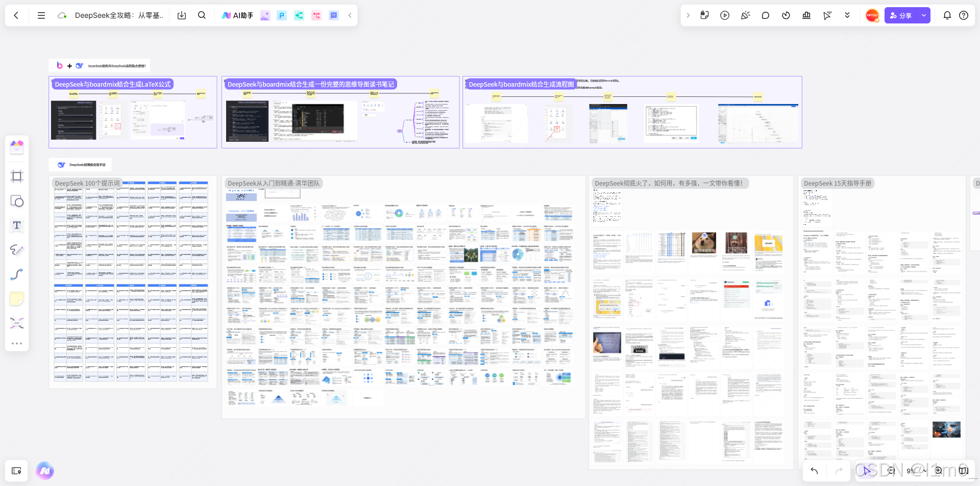Launch the purple chat AI tool
Screen dimensions: 980x486
[x=334, y=15]
